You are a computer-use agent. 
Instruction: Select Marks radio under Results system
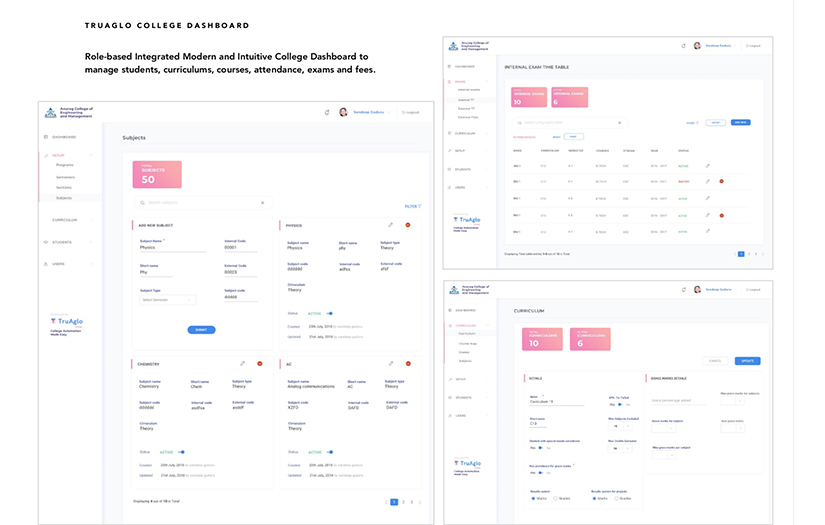click(534, 498)
